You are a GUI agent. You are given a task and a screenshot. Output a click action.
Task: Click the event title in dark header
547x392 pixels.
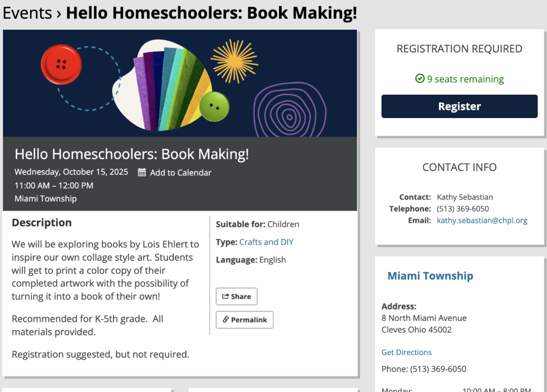[132, 154]
